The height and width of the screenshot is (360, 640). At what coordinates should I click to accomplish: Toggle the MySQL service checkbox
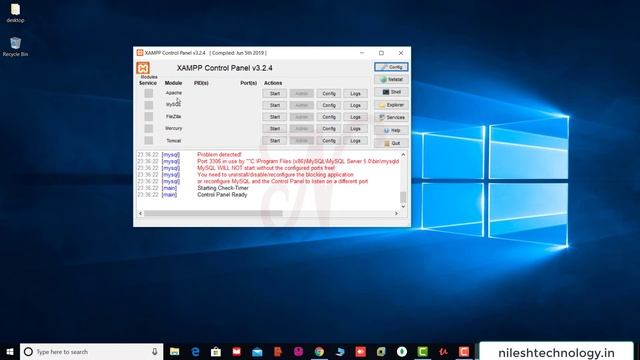click(149, 105)
